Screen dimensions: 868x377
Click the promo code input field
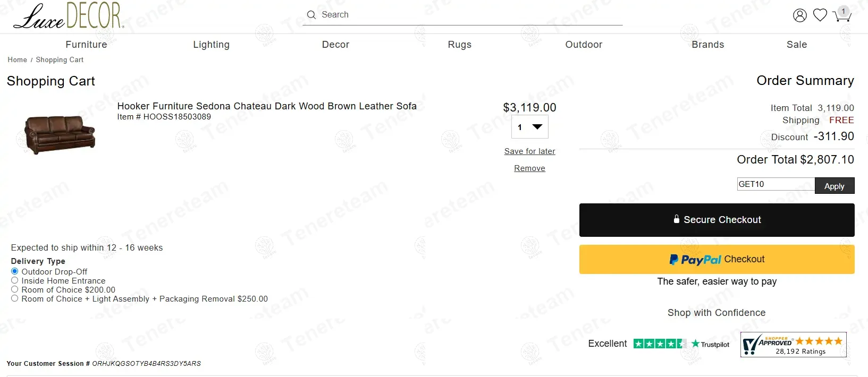coord(776,184)
